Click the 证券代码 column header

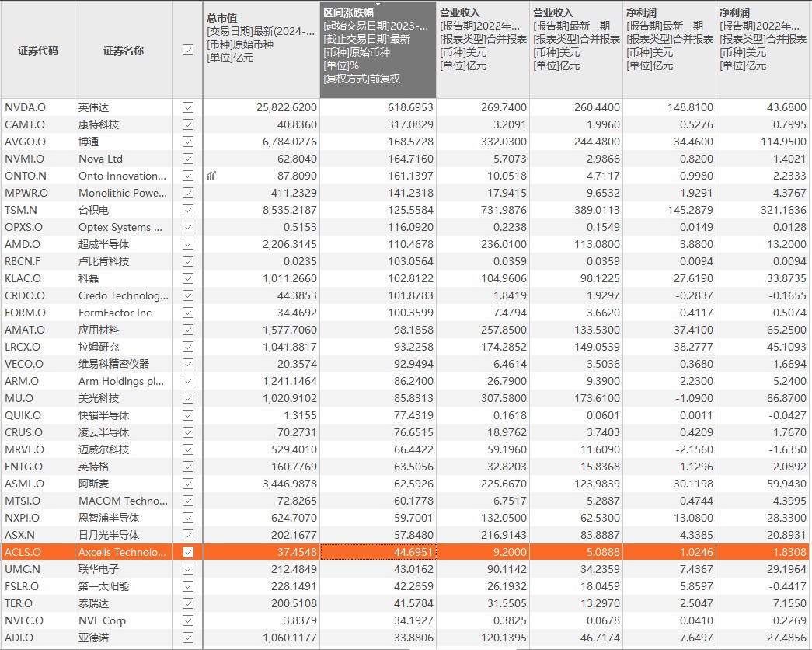click(x=37, y=51)
